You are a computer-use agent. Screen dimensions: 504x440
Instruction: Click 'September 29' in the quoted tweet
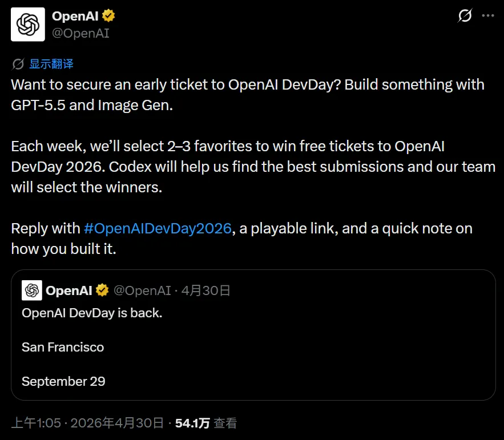(x=63, y=382)
